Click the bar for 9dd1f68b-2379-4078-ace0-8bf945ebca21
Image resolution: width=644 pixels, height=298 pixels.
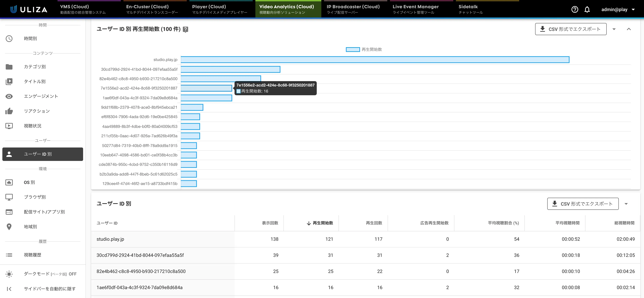(x=192, y=107)
